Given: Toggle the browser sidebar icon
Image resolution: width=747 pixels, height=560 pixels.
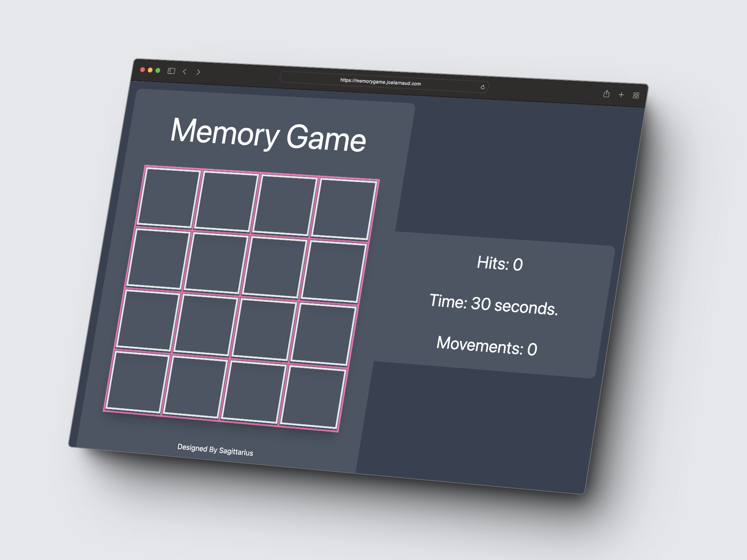Looking at the screenshot, I should (171, 71).
